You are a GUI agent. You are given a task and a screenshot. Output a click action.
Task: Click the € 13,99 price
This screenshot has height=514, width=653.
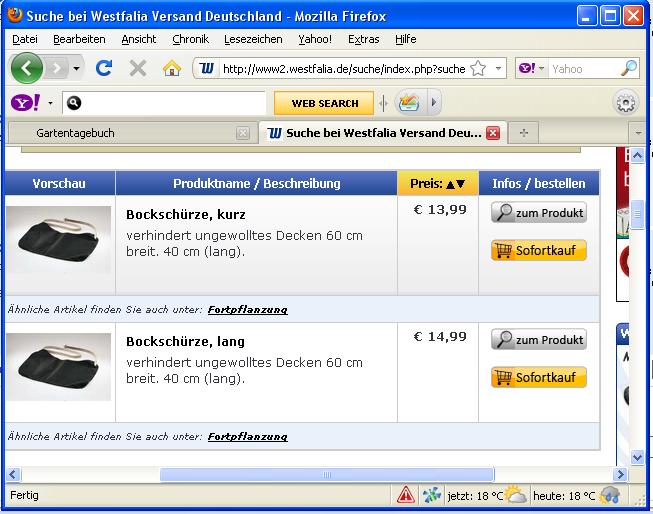coord(440,210)
